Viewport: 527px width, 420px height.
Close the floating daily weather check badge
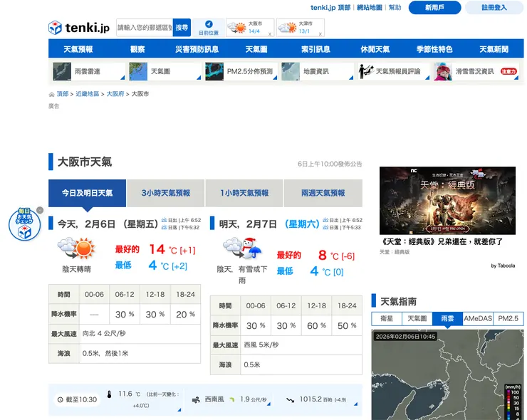click(40, 210)
